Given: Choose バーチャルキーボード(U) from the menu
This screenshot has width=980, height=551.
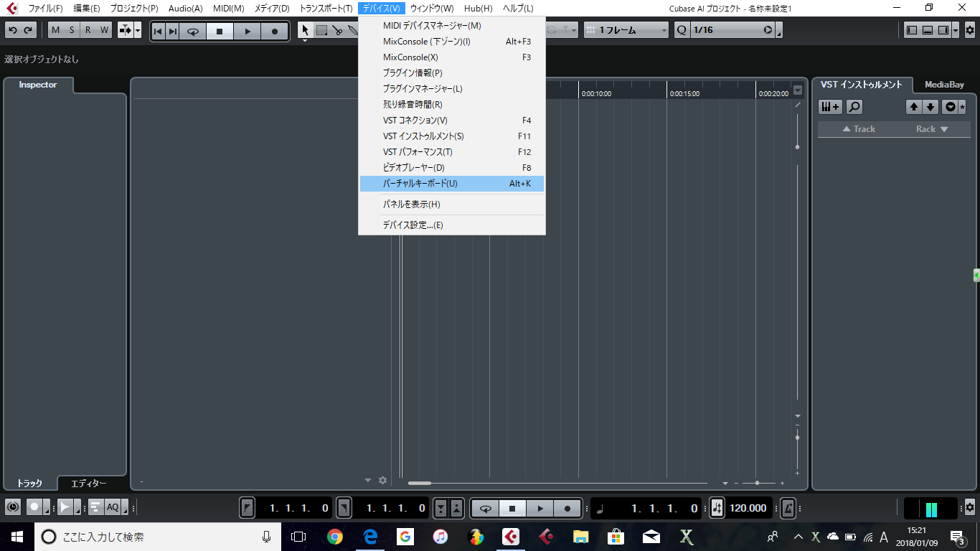Looking at the screenshot, I should (x=452, y=184).
